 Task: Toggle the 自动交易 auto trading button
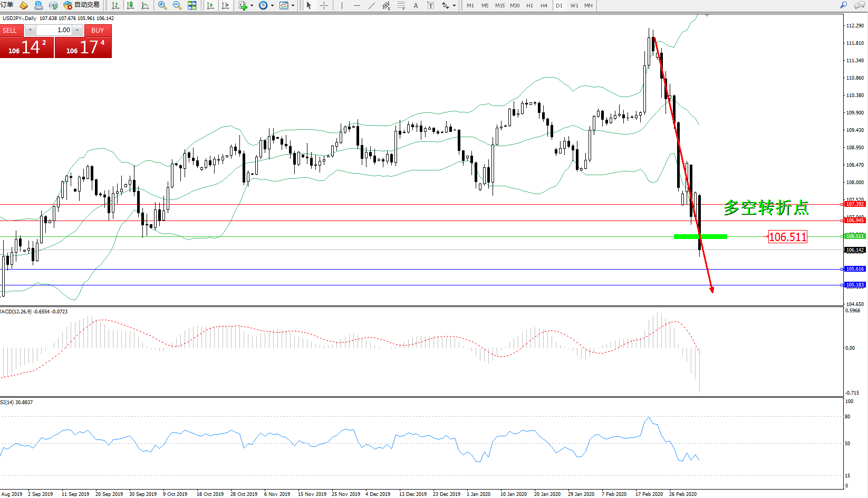81,5
